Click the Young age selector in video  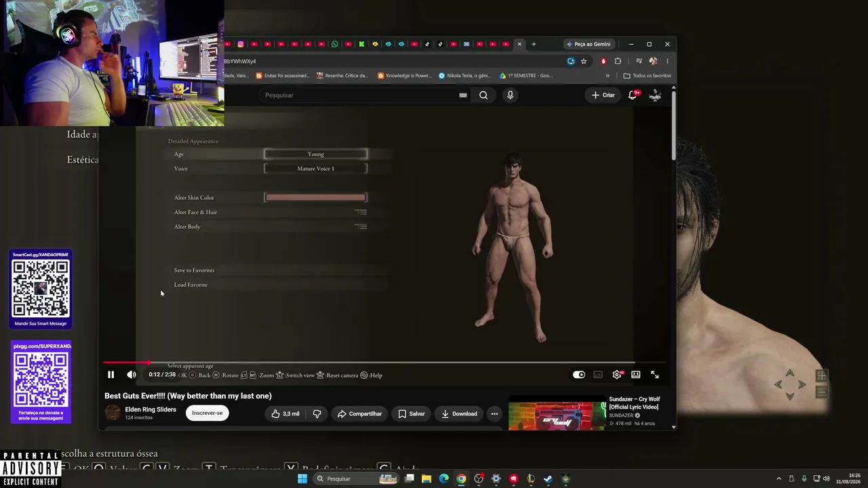click(315, 154)
